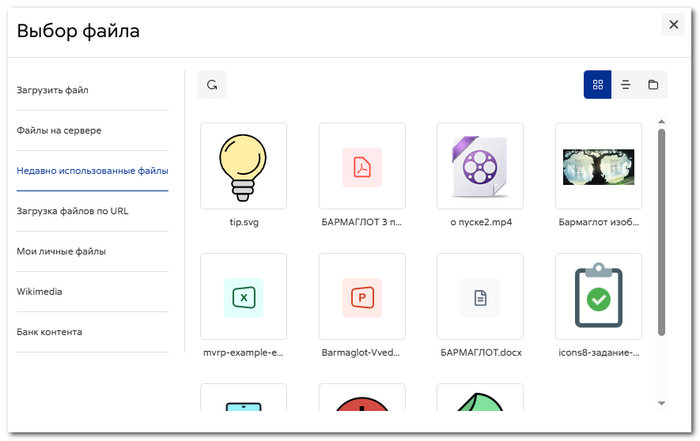Select the mvrp-example Excel file

click(244, 296)
